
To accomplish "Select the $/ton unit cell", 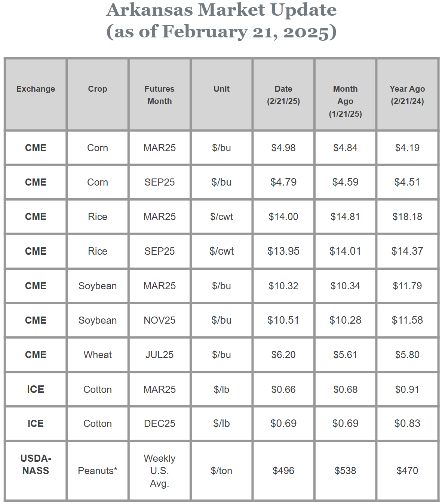I will [221, 471].
